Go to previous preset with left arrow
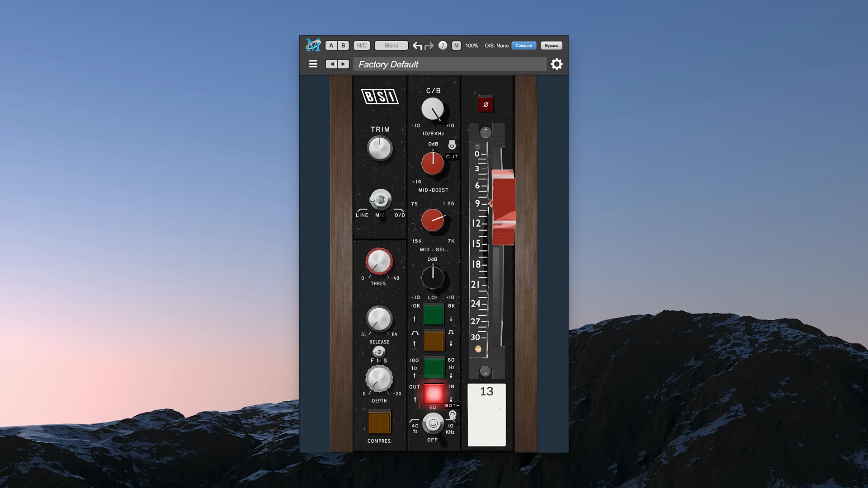 (x=331, y=64)
